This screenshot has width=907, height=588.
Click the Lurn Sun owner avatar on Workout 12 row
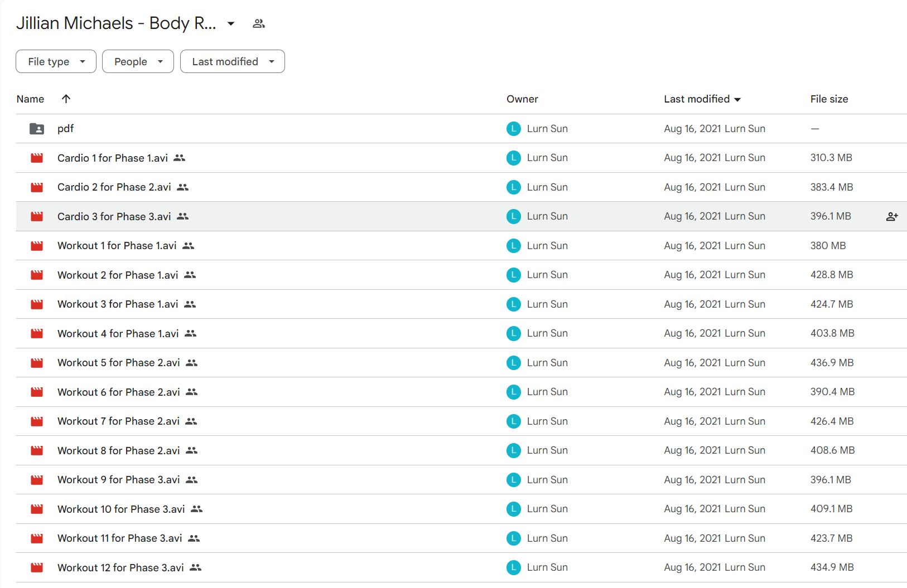[514, 567]
